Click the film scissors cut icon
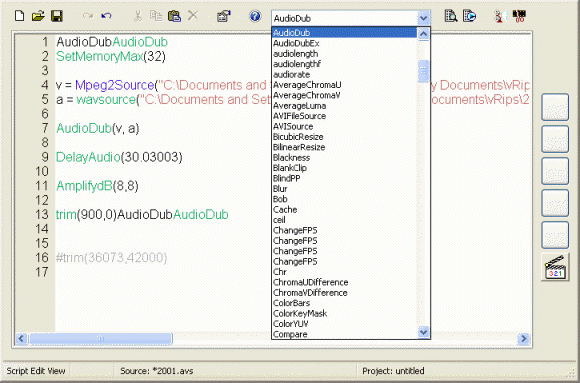The image size is (580, 383). point(519,16)
